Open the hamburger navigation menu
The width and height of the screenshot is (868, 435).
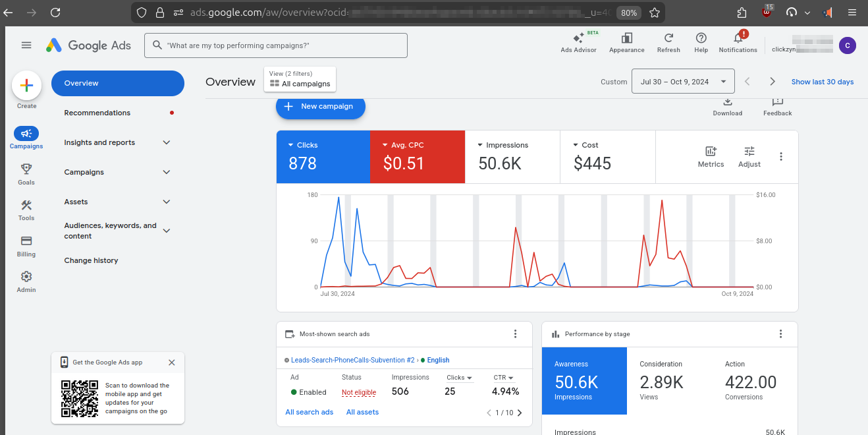pyautogui.click(x=26, y=45)
